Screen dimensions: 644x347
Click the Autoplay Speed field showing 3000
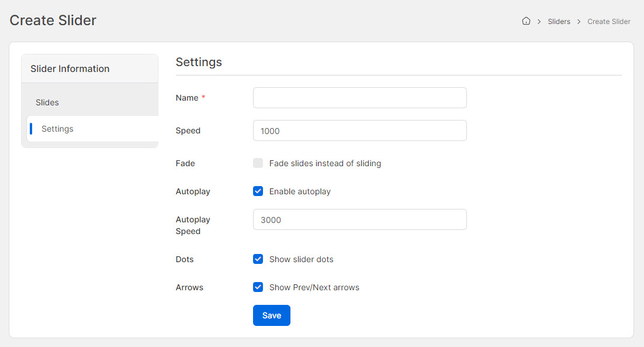click(x=359, y=219)
